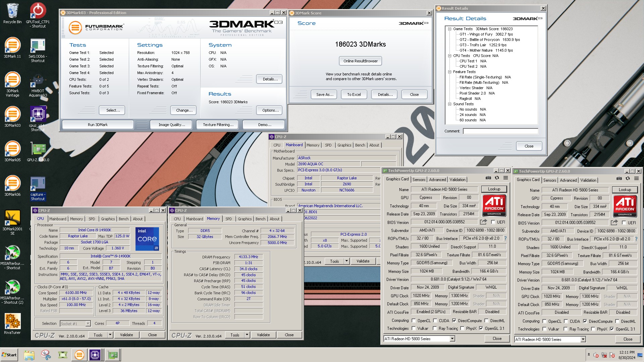
Task: Open Tools dropdown arrow in CPU-Z CPU window
Action: [x=110, y=335]
